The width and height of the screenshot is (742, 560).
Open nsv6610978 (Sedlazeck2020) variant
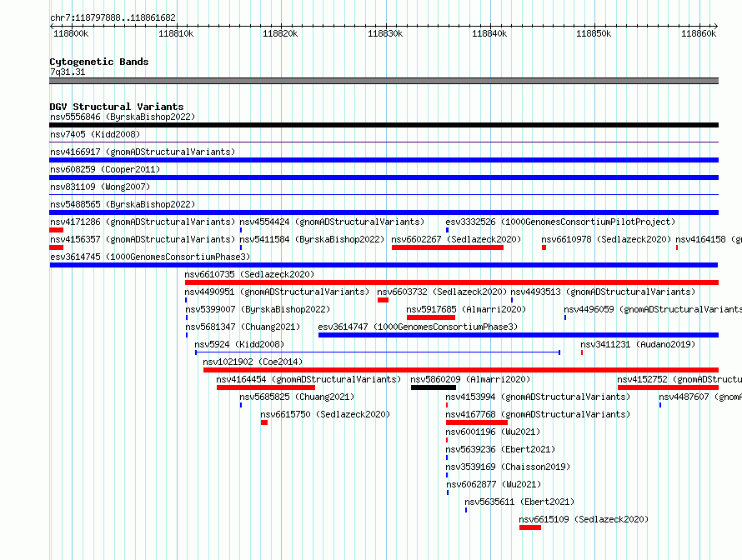pos(606,239)
